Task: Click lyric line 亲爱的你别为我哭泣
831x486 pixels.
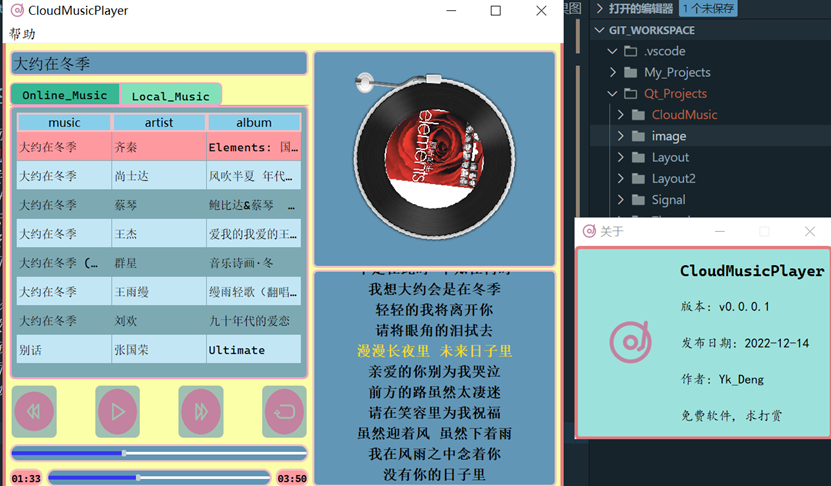Action: tap(434, 371)
